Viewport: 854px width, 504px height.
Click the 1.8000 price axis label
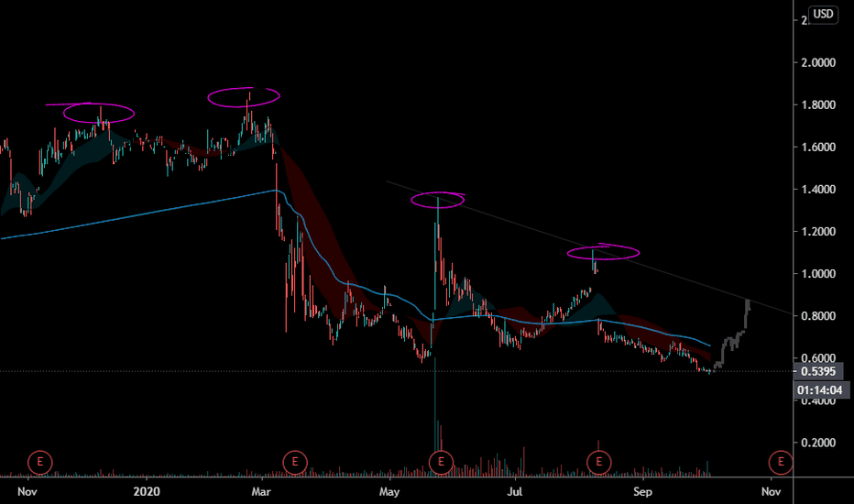817,104
